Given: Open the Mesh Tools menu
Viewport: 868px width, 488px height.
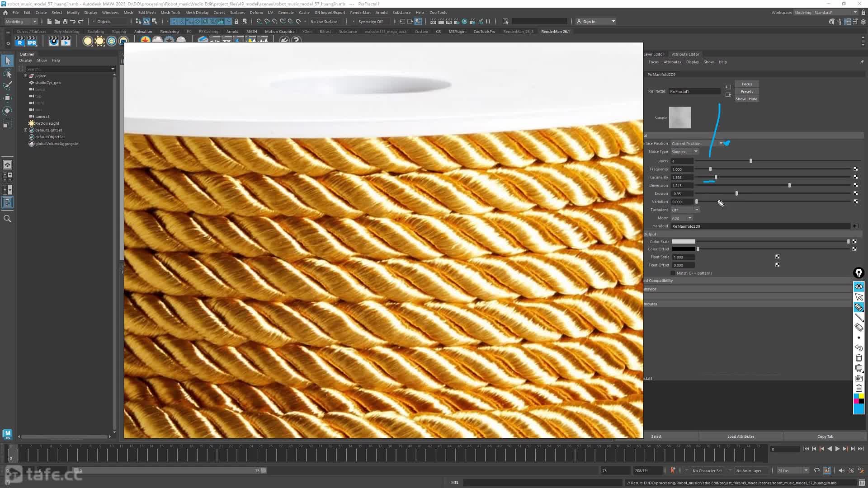Looking at the screenshot, I should 170,13.
